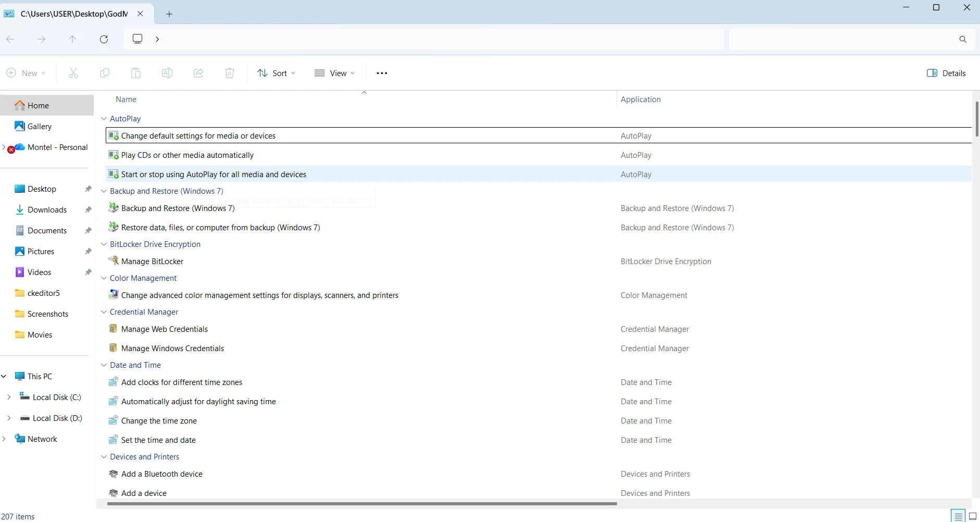
Task: Select Manage Windows Credentials item
Action: point(538,349)
